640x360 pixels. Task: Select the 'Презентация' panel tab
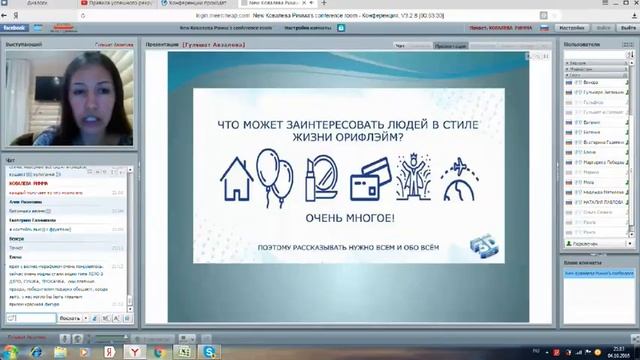point(450,46)
